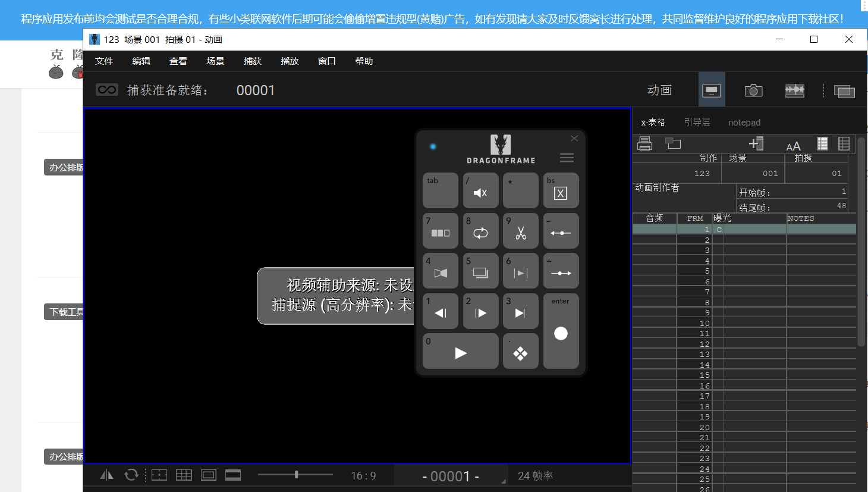Open the Audio waveform workspace
The height and width of the screenshot is (492, 868).
click(794, 90)
